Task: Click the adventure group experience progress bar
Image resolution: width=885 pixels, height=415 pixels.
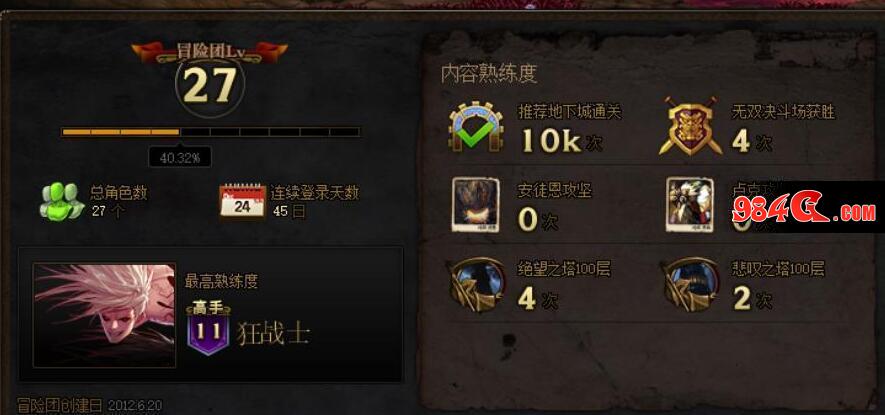Action: [211, 132]
